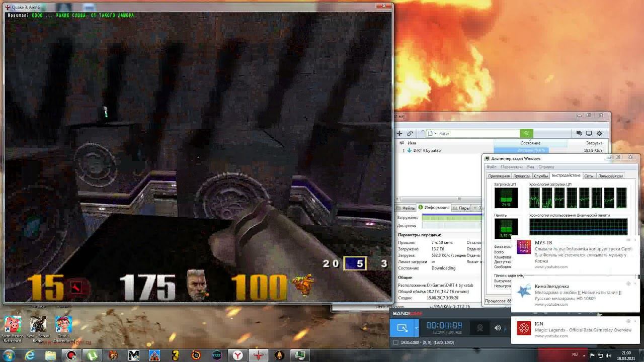Toggle Bandicam speaker sound icon
This screenshot has height=362, width=644.
498,328
